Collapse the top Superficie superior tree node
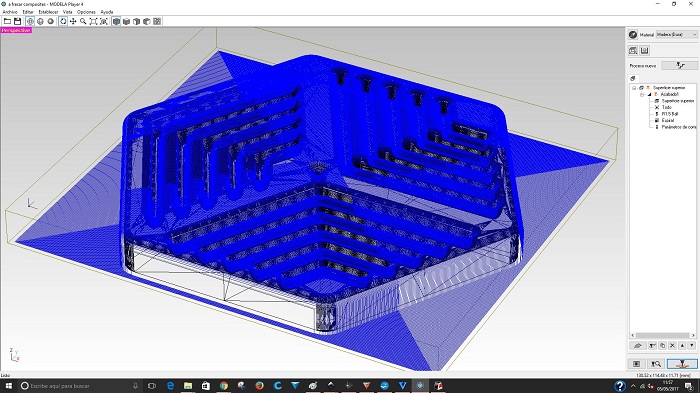 click(634, 88)
